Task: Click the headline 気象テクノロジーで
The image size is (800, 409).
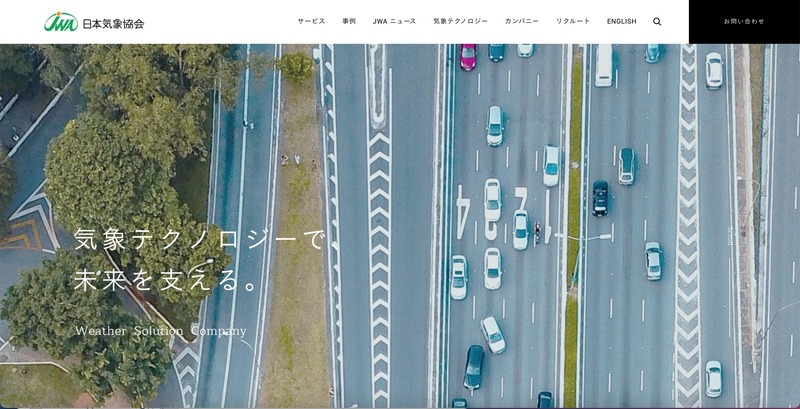Action: point(200,240)
